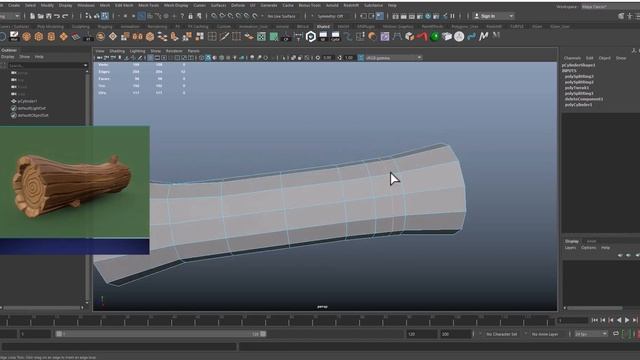
Task: Enable Snap to Grids magnet icon
Action: click(214, 16)
